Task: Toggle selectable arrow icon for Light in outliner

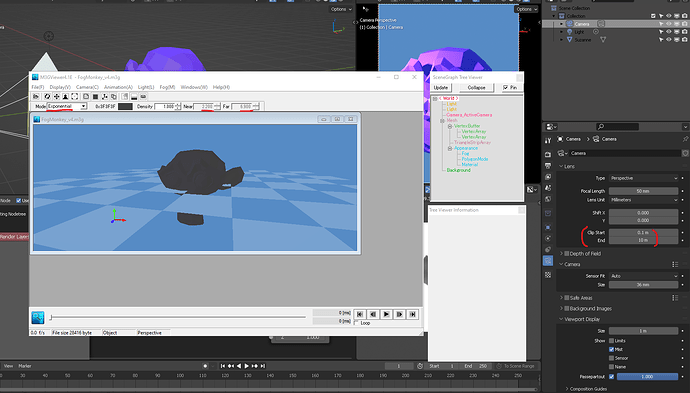Action: tap(661, 32)
